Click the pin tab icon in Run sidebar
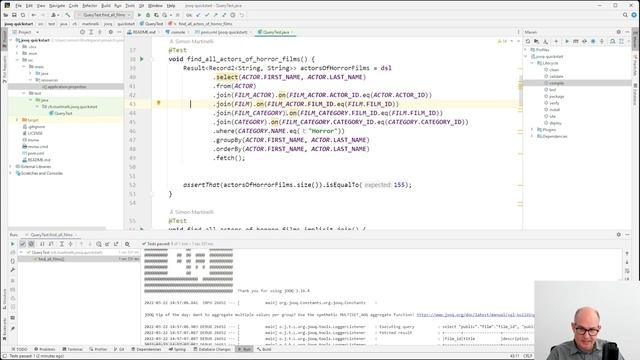Image resolution: width=640 pixels, height=360 pixels. 13,329
